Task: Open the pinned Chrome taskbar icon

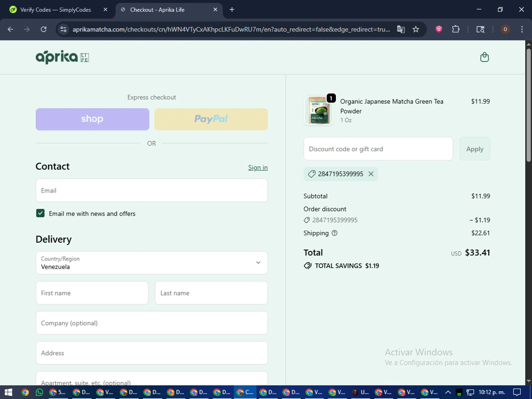Action: [x=25, y=392]
